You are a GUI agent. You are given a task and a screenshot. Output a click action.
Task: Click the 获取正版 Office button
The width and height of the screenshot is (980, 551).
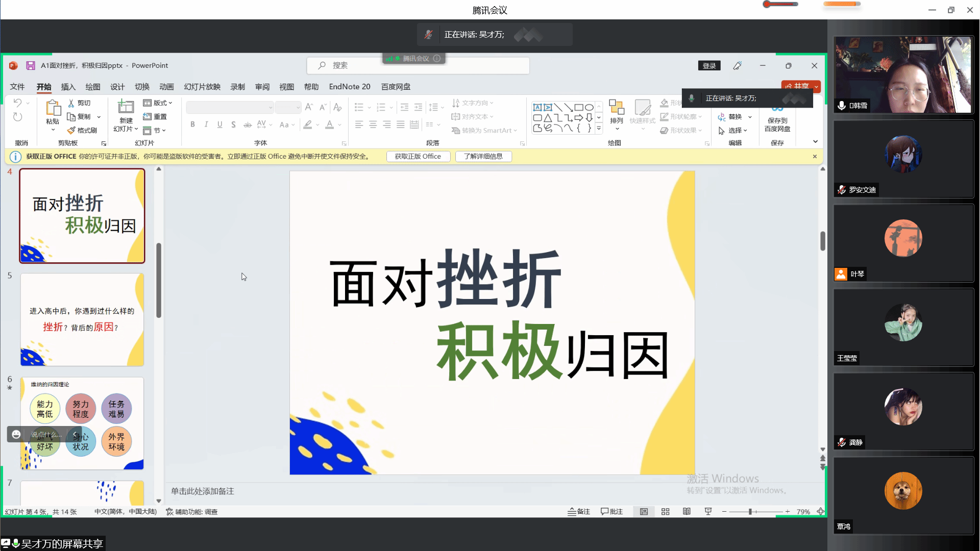pyautogui.click(x=418, y=157)
